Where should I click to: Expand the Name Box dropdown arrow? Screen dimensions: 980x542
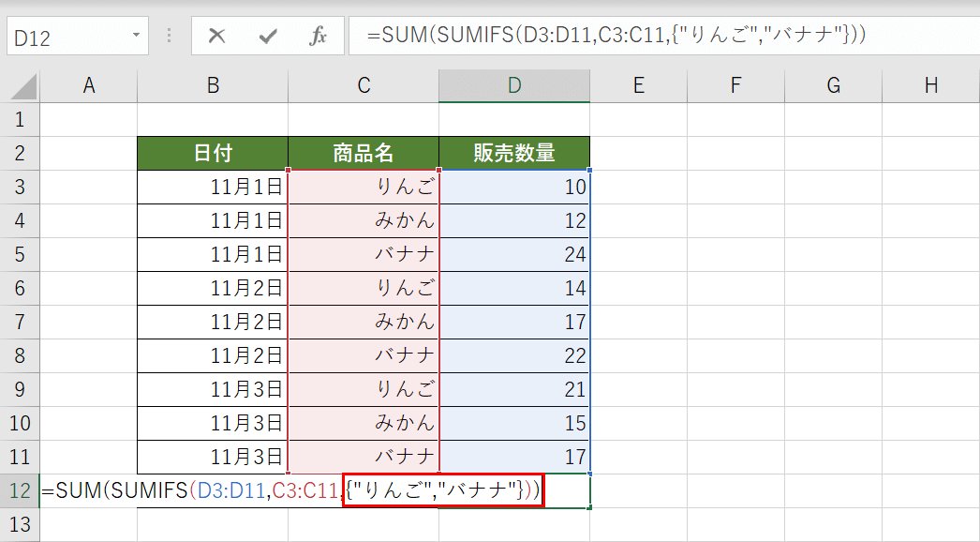coord(137,37)
